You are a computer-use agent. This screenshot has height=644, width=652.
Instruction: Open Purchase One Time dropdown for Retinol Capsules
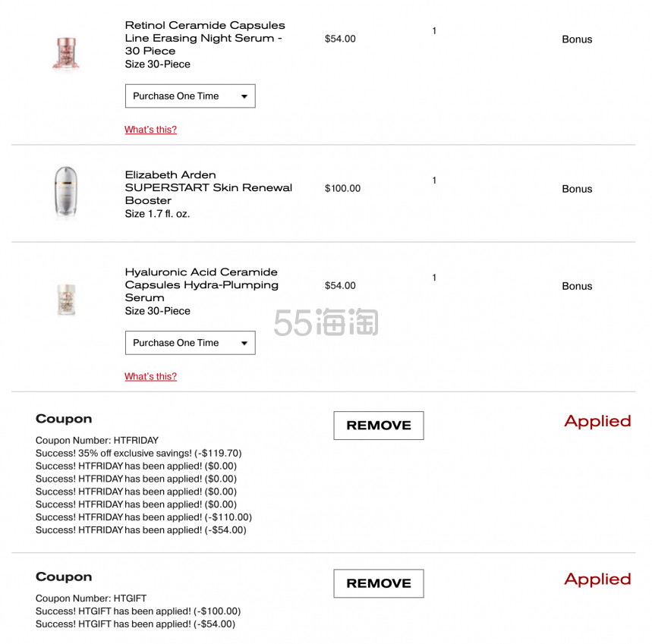(190, 96)
